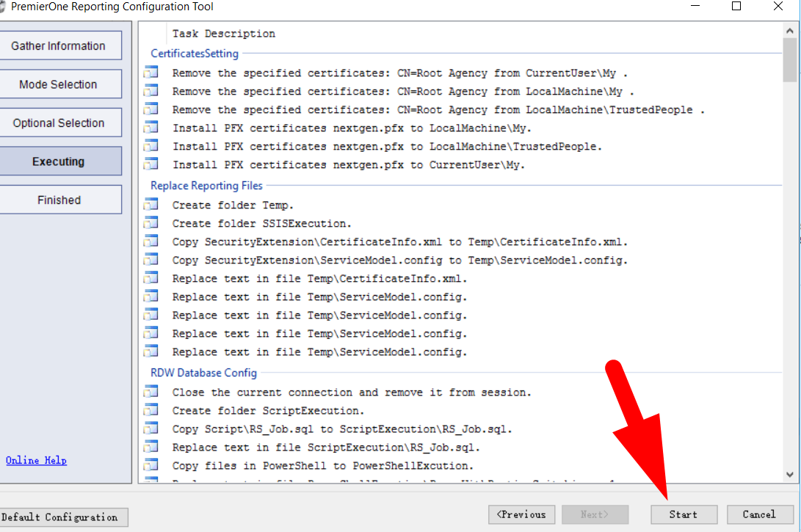
Task: Click the task list scroll-up arrow
Action: (x=790, y=31)
